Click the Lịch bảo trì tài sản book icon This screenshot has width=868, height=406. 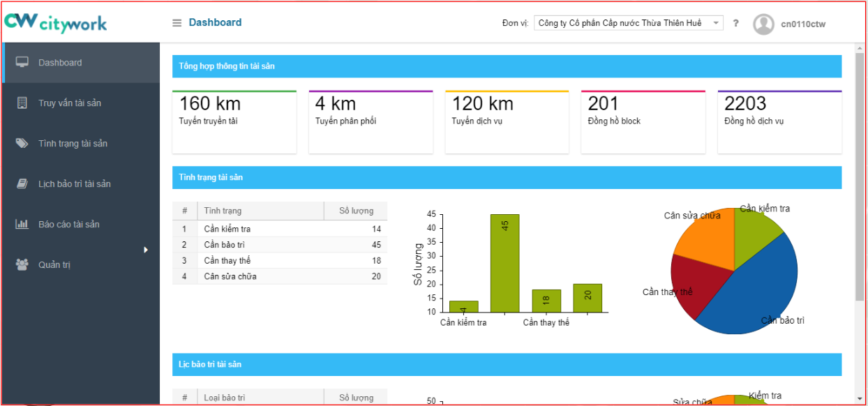(22, 184)
